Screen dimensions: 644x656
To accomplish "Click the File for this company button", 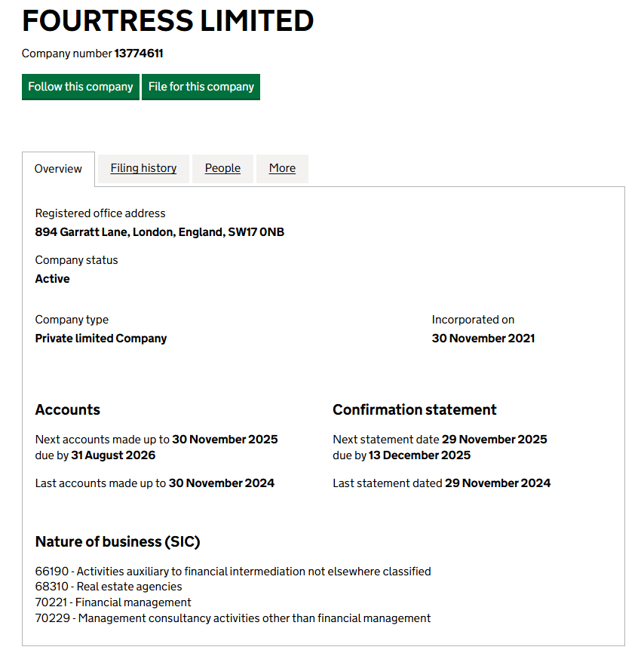I will [x=201, y=87].
